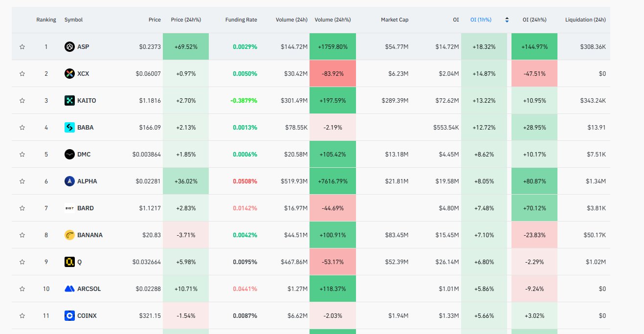Click ASP's $308.36K liquidation value
This screenshot has height=334, width=644.
coord(592,47)
